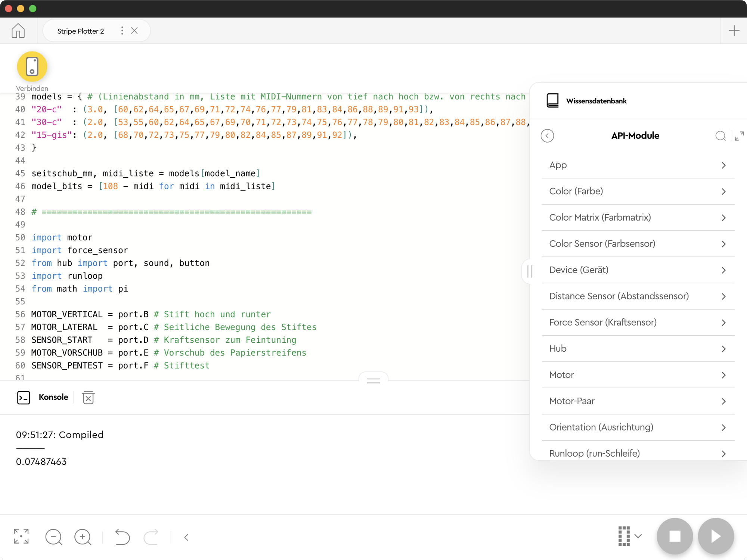The width and height of the screenshot is (747, 560).
Task: Clear the console with trash icon
Action: (88, 397)
